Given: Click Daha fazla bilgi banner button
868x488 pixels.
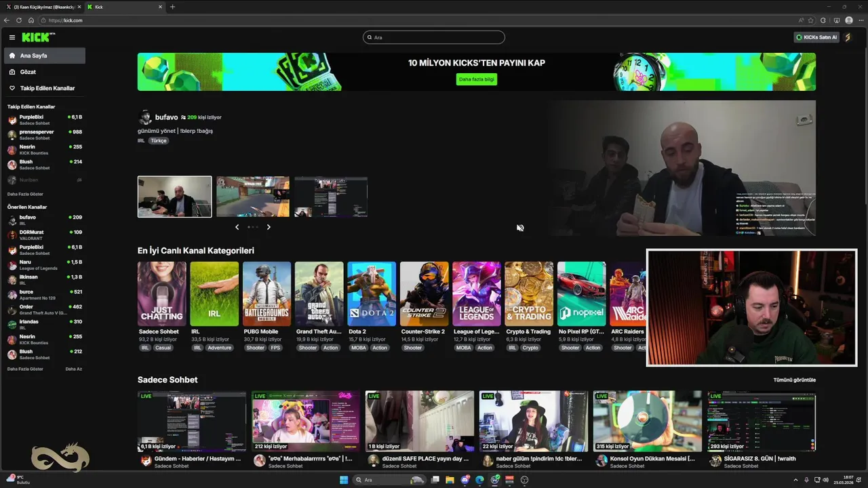Looking at the screenshot, I should click(477, 79).
